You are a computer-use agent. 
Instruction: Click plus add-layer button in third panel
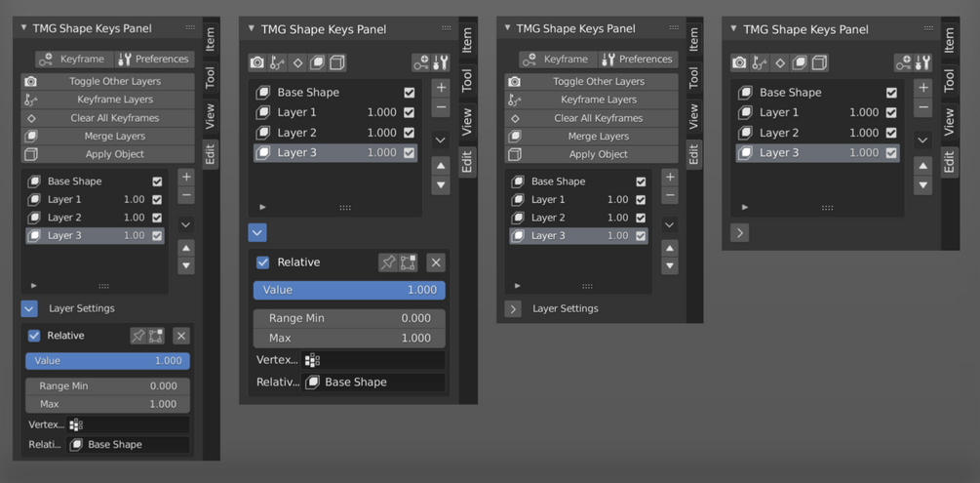click(670, 177)
